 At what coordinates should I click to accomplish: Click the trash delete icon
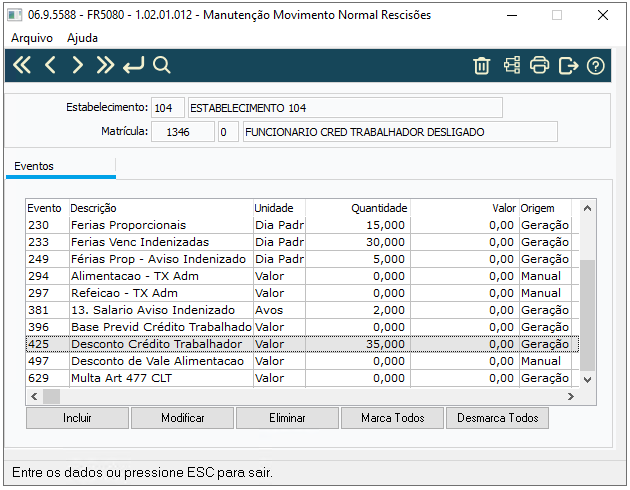481,66
